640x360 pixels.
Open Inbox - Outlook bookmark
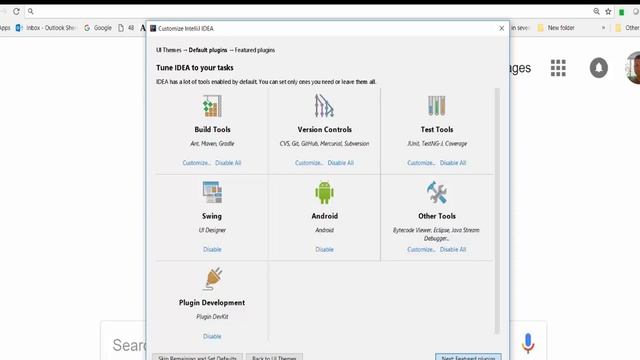46,28
